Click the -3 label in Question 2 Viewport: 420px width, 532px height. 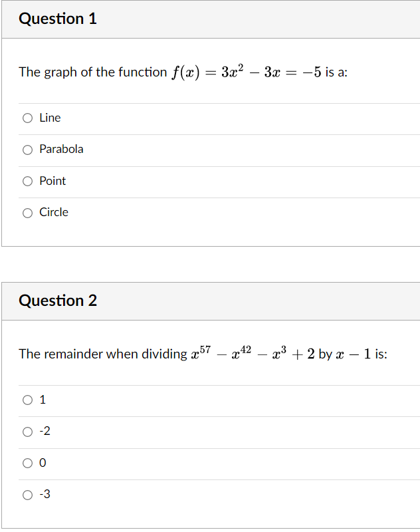[45, 494]
